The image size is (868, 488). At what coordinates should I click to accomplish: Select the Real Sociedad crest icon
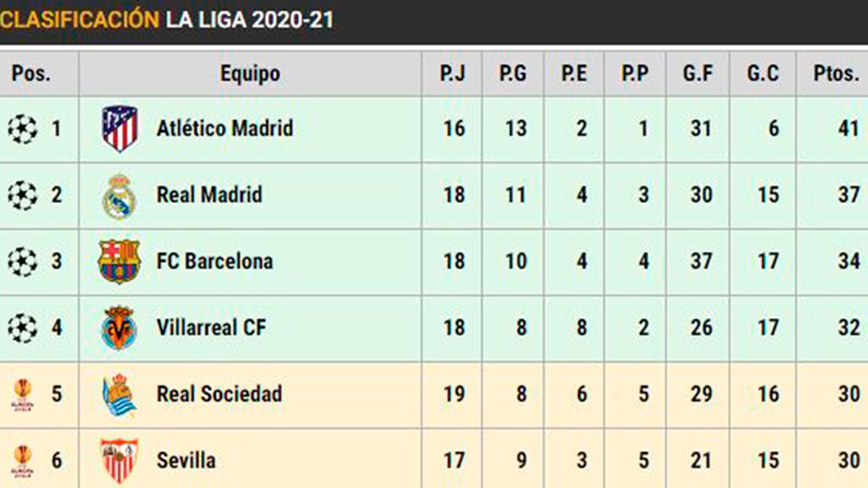[x=119, y=394]
